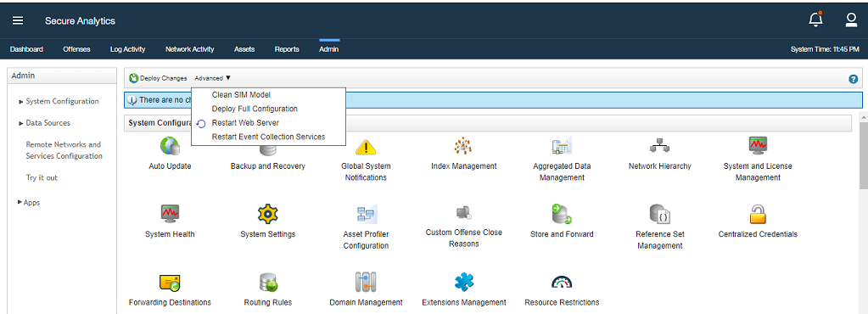Image resolution: width=868 pixels, height=314 pixels.
Task: Select Data Sources in sidebar
Action: tap(48, 123)
